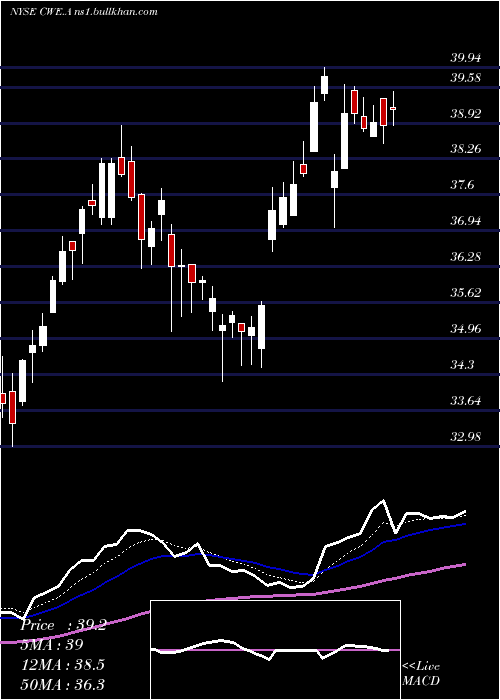Click the Price : 39.2 legend value
Viewport: 500px width, 700px height.
coord(63,625)
